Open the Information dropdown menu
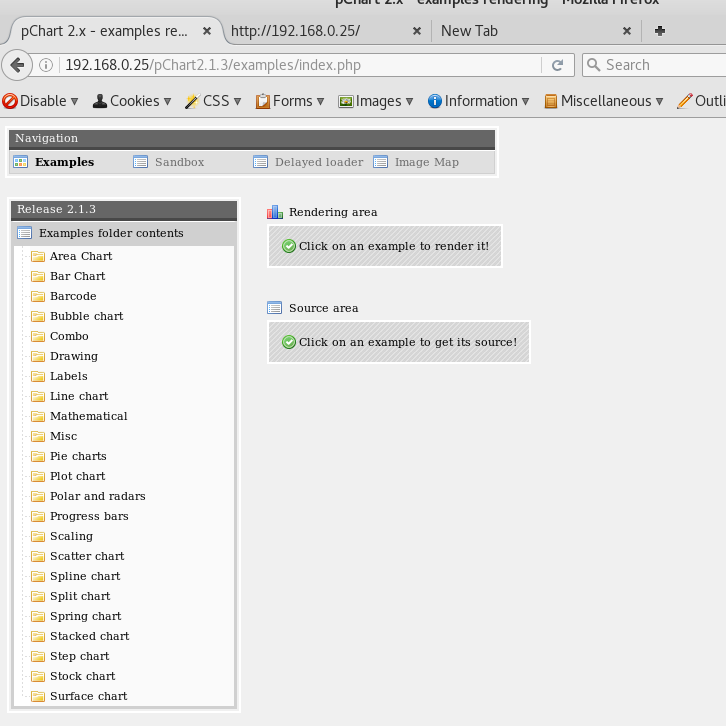The image size is (726, 726). tap(478, 101)
